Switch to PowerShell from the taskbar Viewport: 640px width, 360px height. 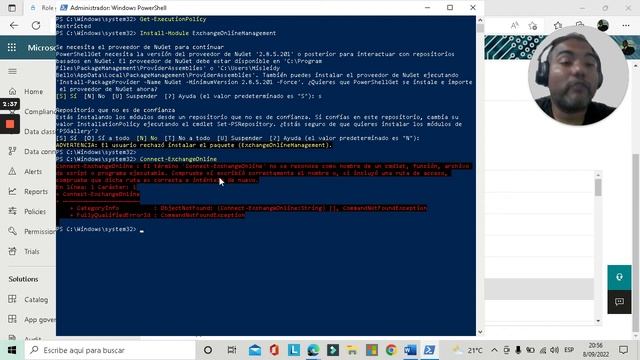point(429,350)
